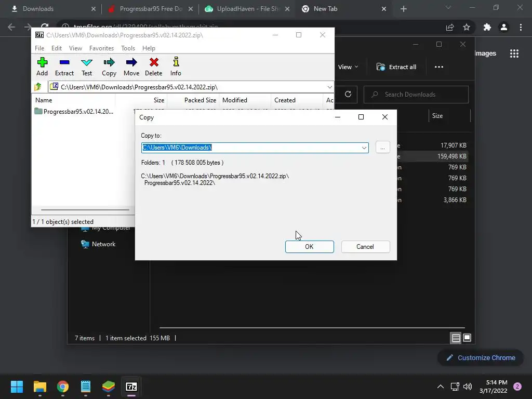Bookmark this page with the star icon
Image resolution: width=532 pixels, height=399 pixels.
click(x=467, y=27)
